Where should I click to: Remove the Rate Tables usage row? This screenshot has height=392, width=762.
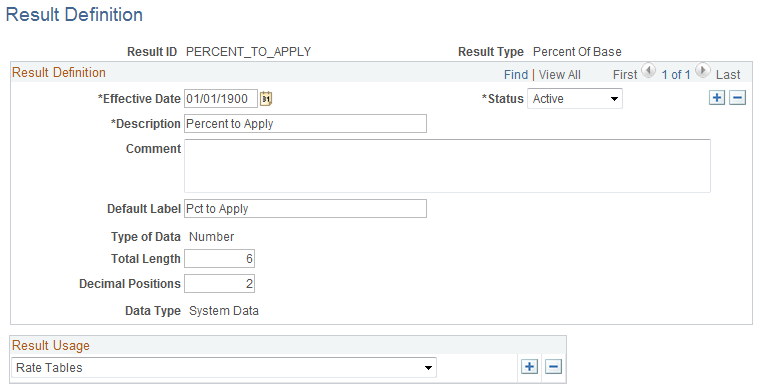click(x=553, y=366)
